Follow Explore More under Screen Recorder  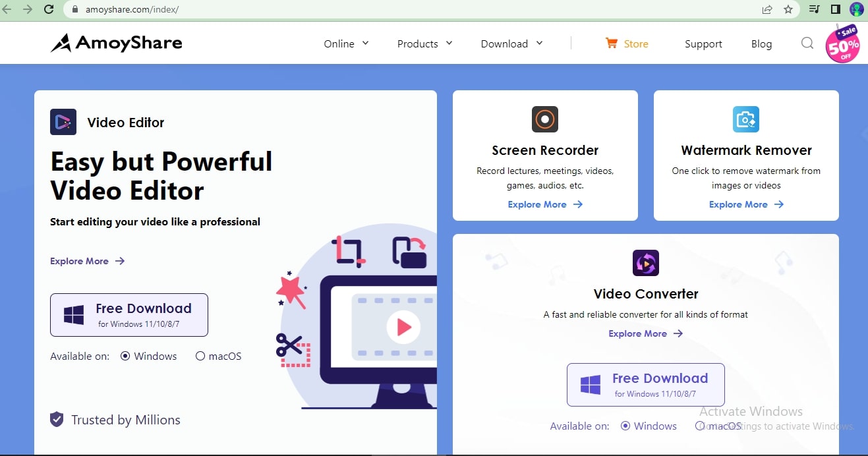pyautogui.click(x=545, y=204)
